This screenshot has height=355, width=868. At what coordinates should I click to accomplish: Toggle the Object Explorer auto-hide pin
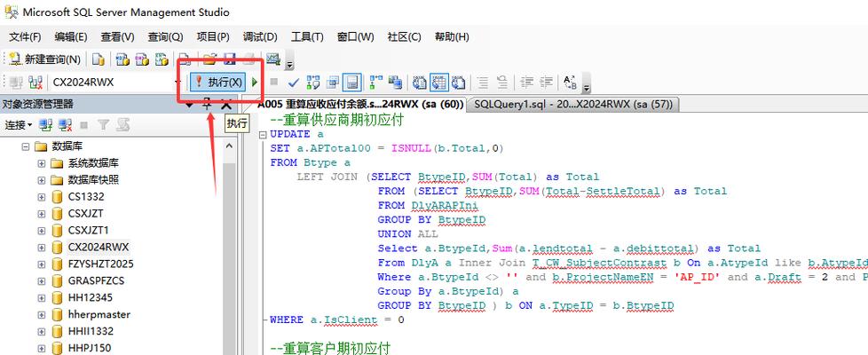click(207, 104)
